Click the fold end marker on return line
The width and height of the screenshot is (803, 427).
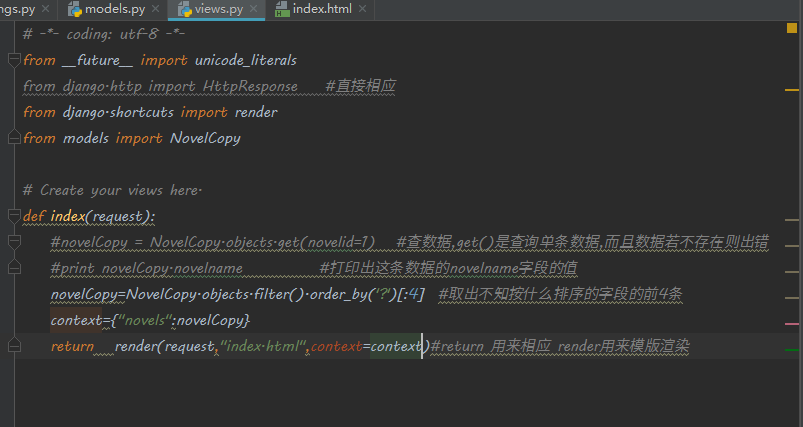[13, 346]
